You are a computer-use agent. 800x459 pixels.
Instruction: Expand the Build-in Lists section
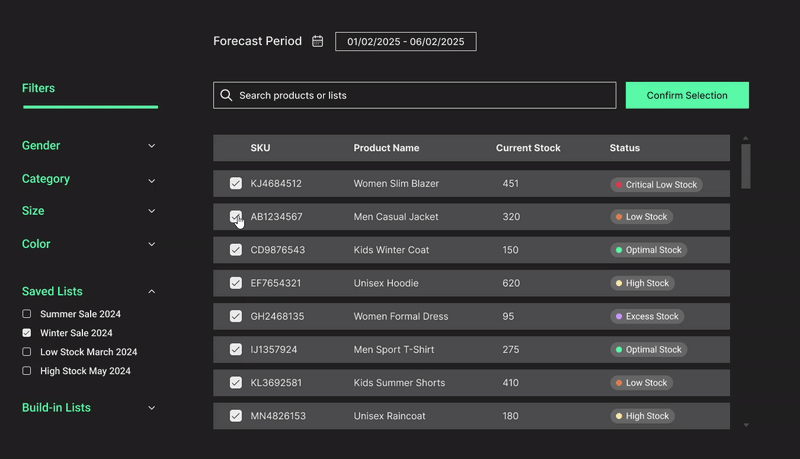point(152,408)
